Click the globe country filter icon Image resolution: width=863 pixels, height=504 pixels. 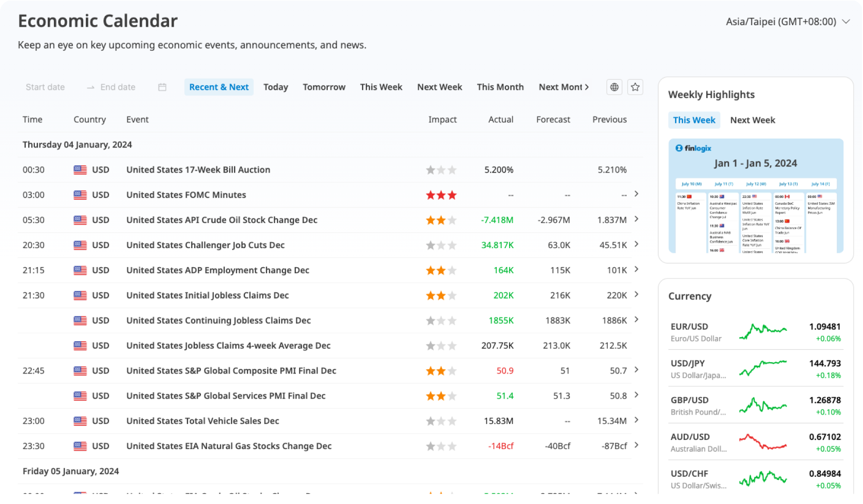(x=614, y=87)
